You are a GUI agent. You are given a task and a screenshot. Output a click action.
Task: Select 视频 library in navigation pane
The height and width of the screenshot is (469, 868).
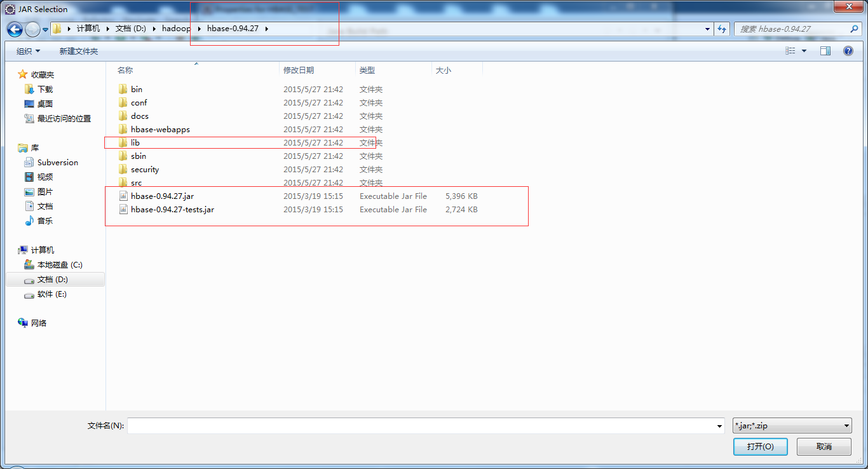pos(45,177)
